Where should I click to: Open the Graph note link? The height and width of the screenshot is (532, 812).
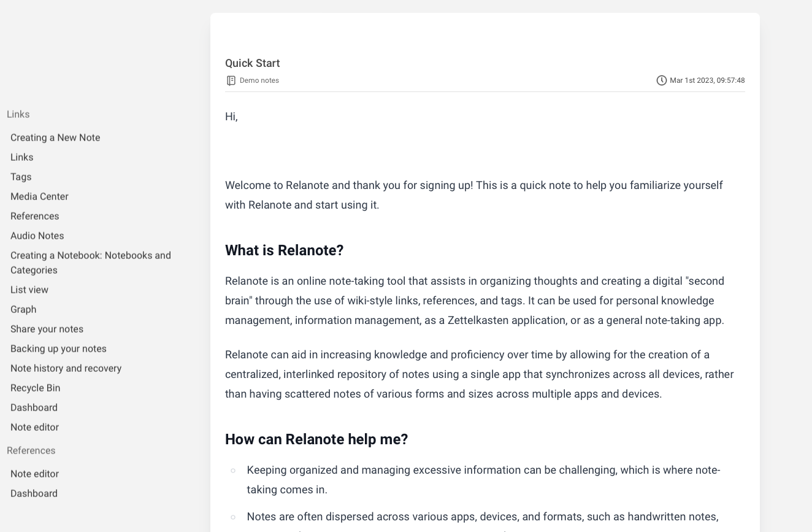click(x=23, y=309)
